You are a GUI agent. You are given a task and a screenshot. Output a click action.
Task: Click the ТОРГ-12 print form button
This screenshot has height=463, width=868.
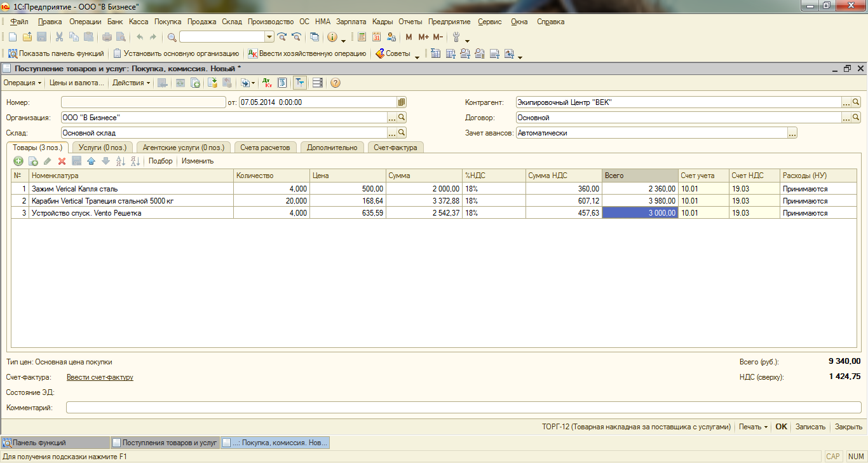(x=636, y=427)
